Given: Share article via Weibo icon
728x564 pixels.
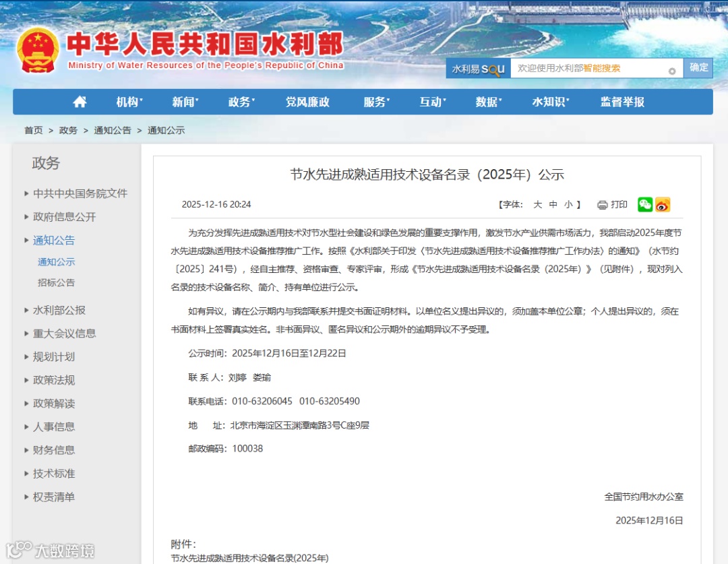Looking at the screenshot, I should pos(663,204).
